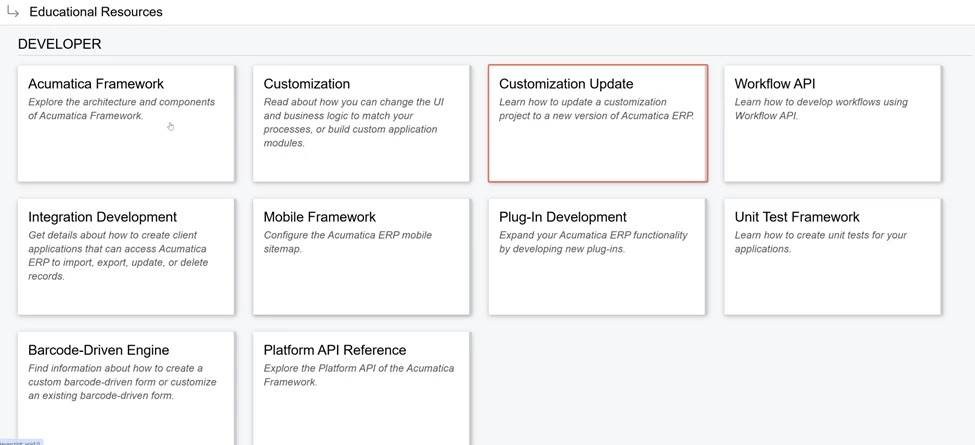Image resolution: width=975 pixels, height=445 pixels.
Task: Click 'Explore the architecture and components' description
Action: point(121,109)
